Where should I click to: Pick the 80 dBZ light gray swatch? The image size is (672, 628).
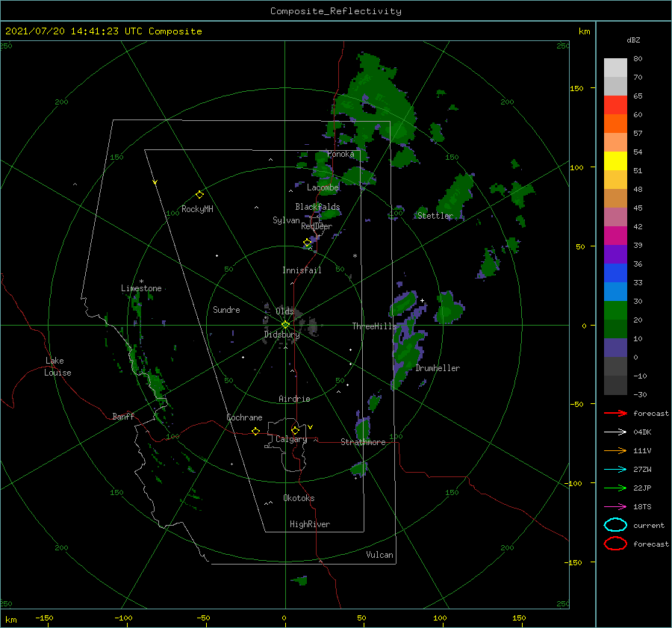[x=615, y=68]
